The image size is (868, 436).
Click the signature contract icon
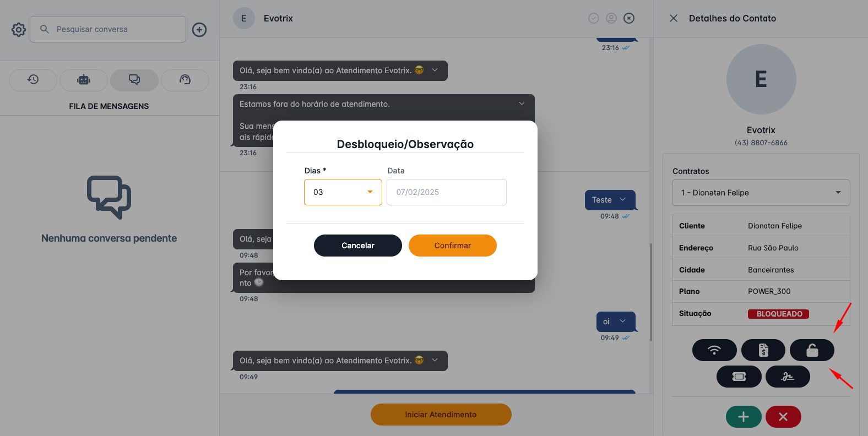click(x=788, y=377)
